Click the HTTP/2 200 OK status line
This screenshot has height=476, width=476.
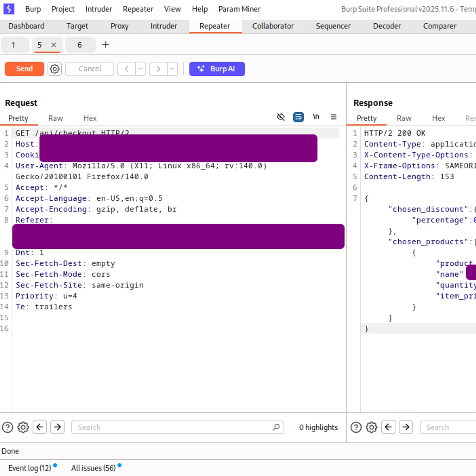click(395, 133)
